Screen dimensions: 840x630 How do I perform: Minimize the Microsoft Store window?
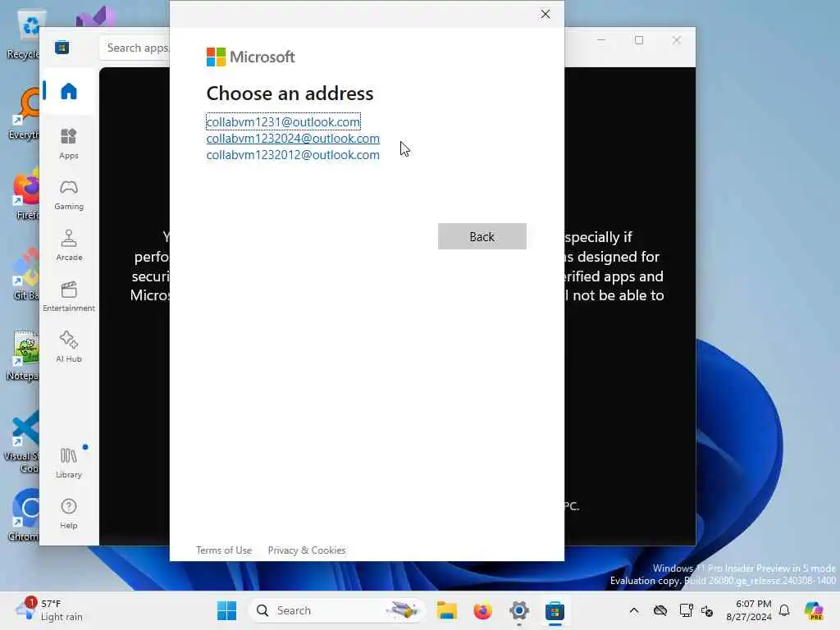pyautogui.click(x=601, y=40)
